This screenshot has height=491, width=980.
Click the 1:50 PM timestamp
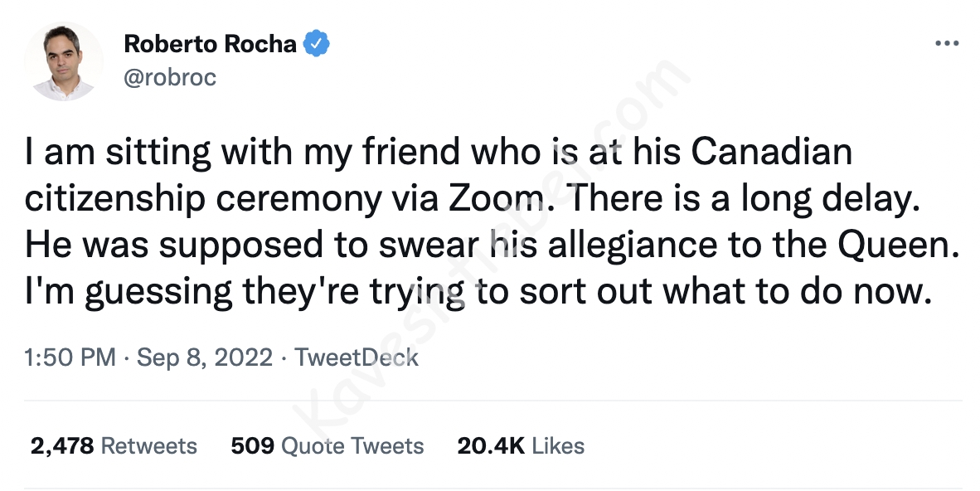[x=70, y=357]
